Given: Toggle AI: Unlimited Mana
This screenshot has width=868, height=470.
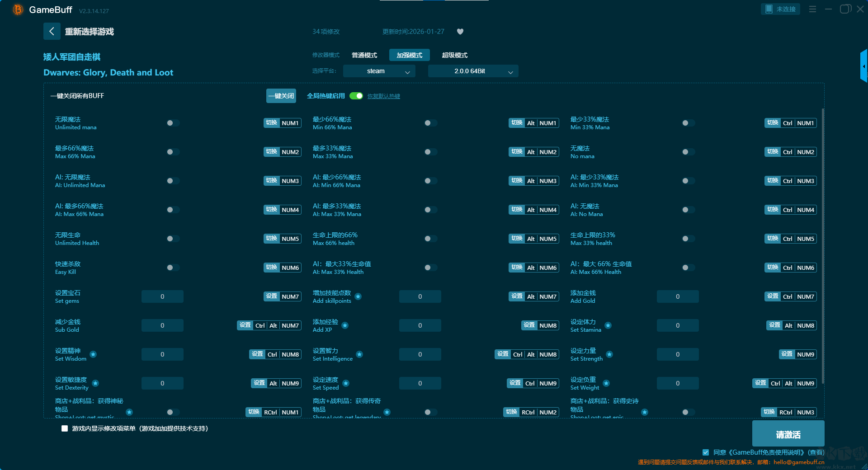Looking at the screenshot, I should coord(173,181).
